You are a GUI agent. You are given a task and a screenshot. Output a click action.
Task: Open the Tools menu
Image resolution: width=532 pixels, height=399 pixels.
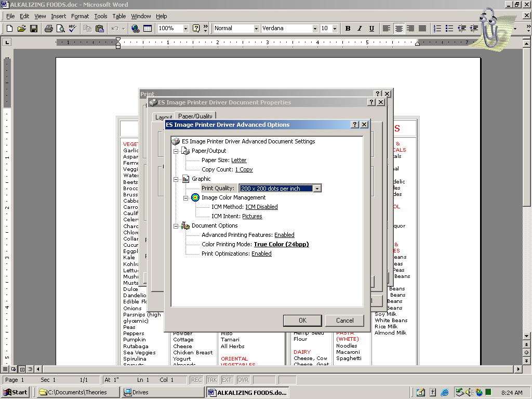click(100, 16)
